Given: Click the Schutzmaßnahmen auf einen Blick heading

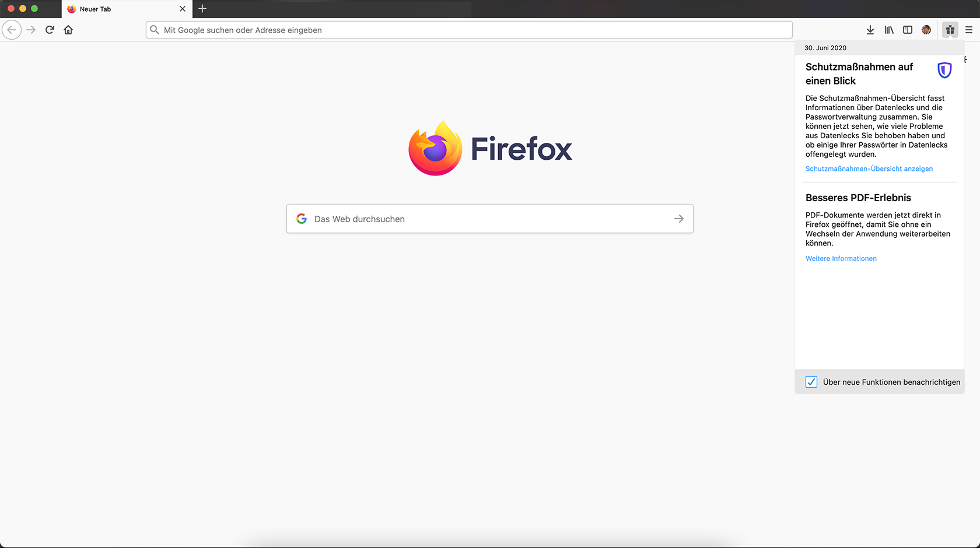Looking at the screenshot, I should coord(859,74).
